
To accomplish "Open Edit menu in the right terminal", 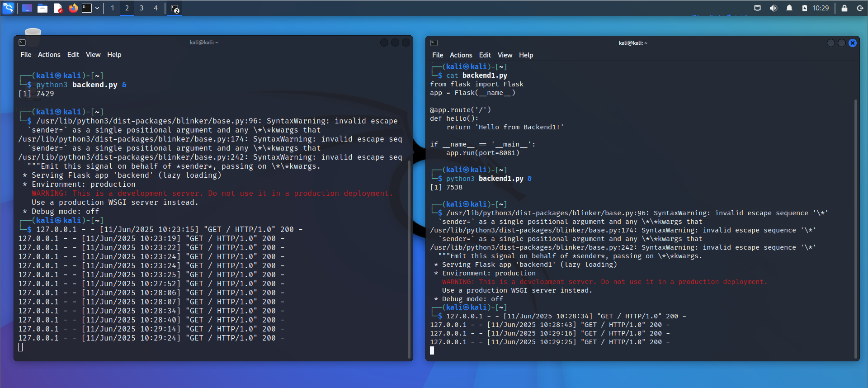I will 485,55.
